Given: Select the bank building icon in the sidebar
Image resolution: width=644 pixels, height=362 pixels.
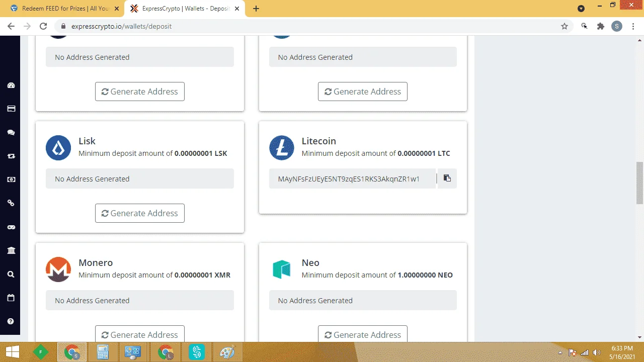Looking at the screenshot, I should [x=11, y=250].
